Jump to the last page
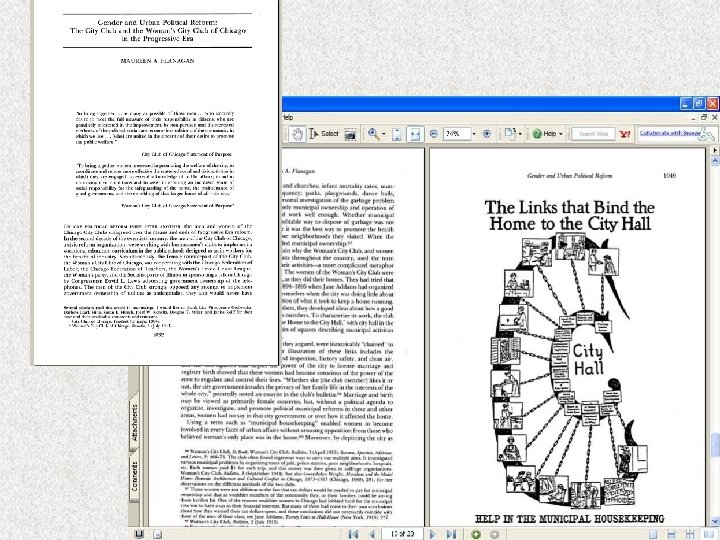 (x=451, y=534)
